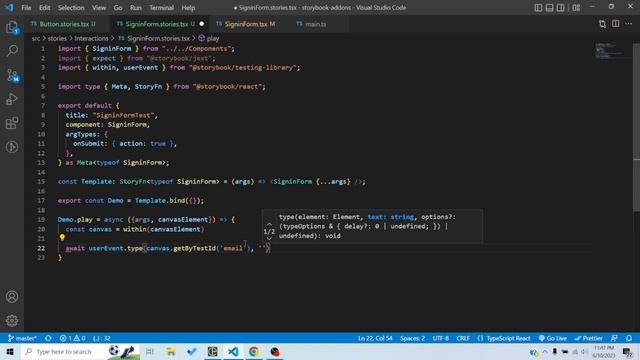Click the bracket count 32 status item
640x360 pixels.
tap(102, 338)
